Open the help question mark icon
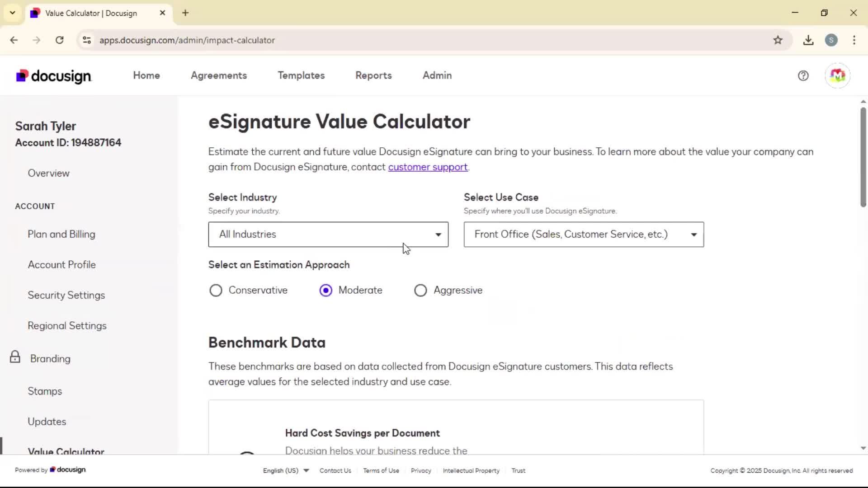This screenshot has width=868, height=488. tap(803, 76)
